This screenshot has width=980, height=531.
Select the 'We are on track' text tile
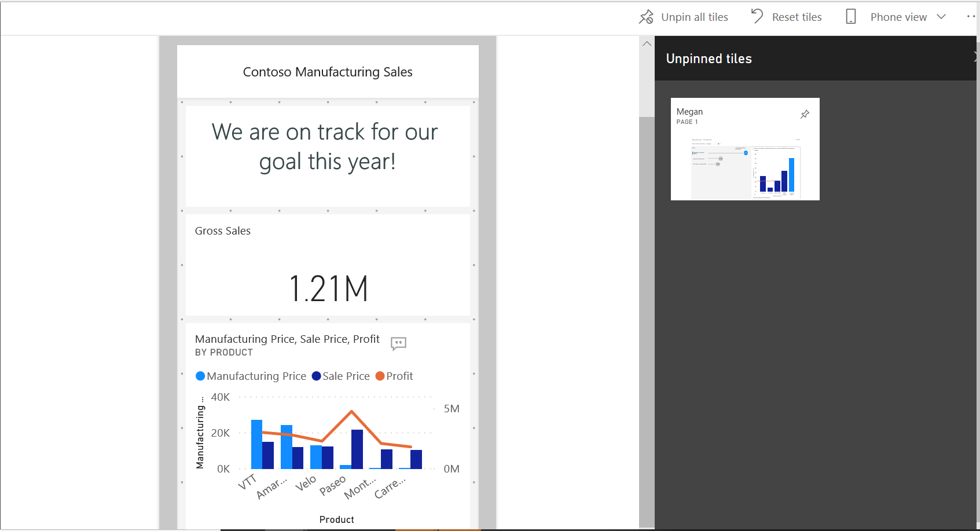[328, 156]
